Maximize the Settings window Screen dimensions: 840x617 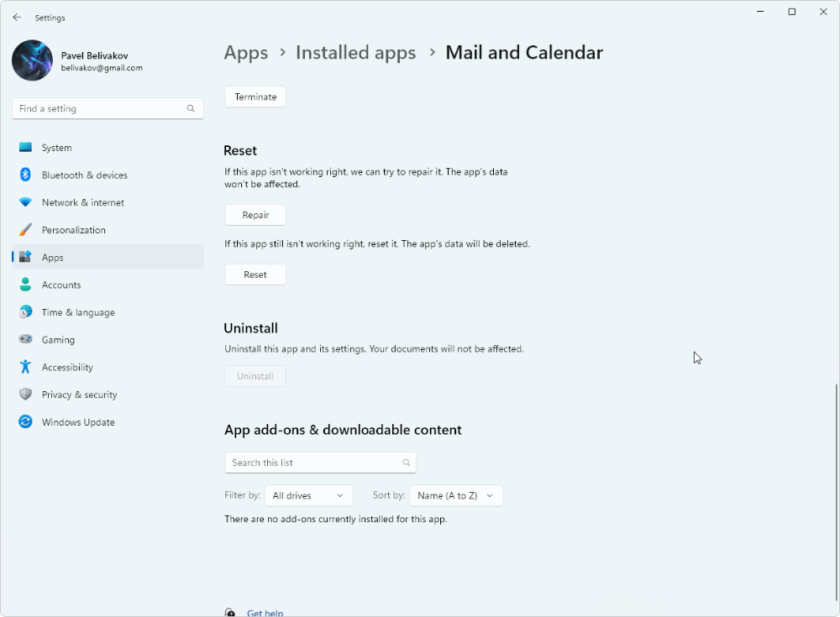point(792,12)
